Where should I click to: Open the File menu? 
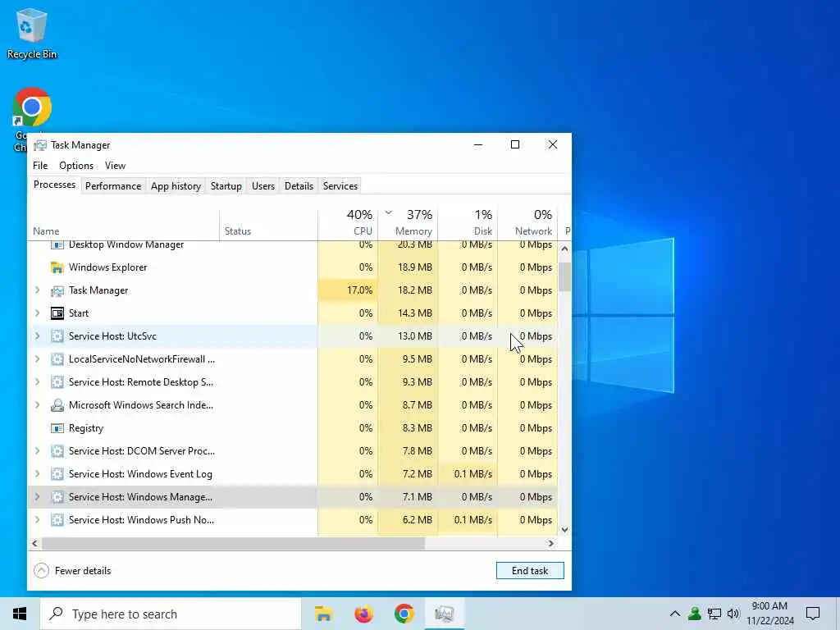(x=40, y=166)
